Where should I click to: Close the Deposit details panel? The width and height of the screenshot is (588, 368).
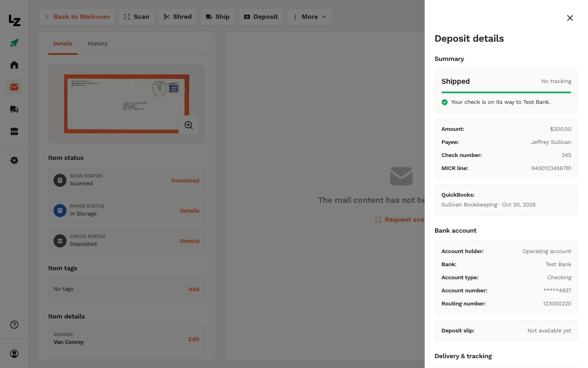[570, 18]
